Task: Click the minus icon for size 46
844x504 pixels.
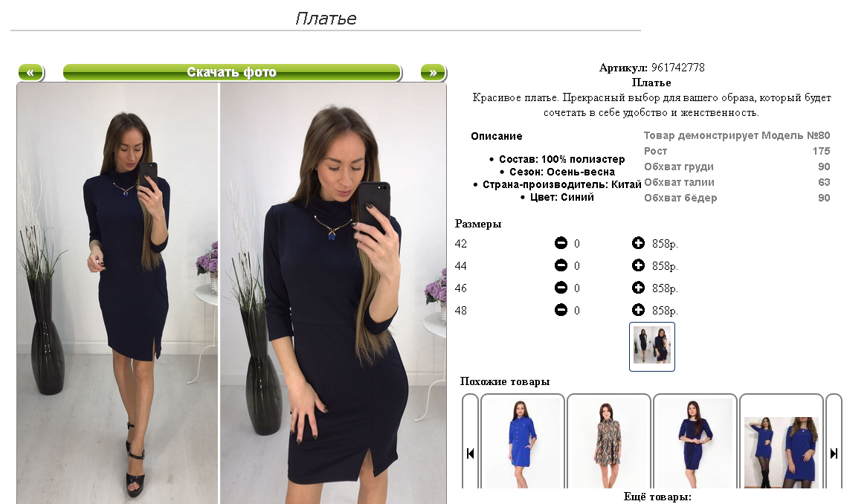Action: [x=561, y=288]
